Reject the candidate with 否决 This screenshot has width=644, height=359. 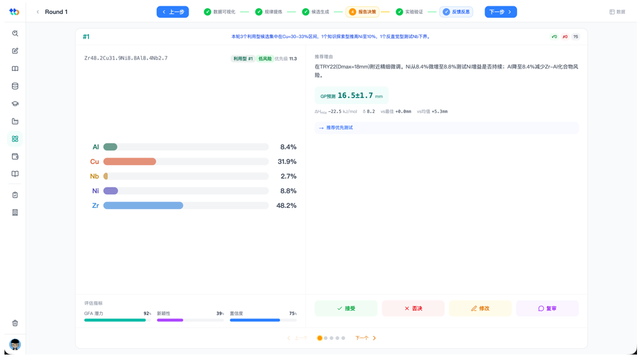point(413,308)
